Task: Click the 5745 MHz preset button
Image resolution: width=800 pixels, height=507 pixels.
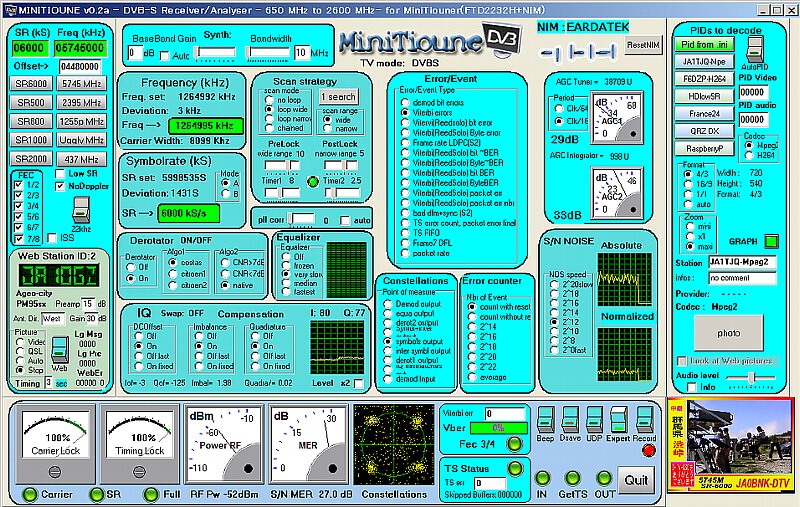Action: point(81,84)
